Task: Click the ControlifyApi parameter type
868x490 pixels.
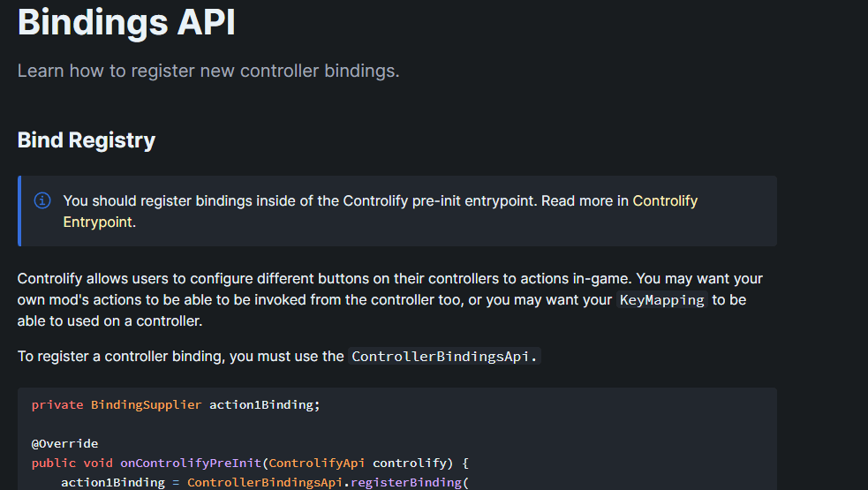Action: tap(317, 463)
